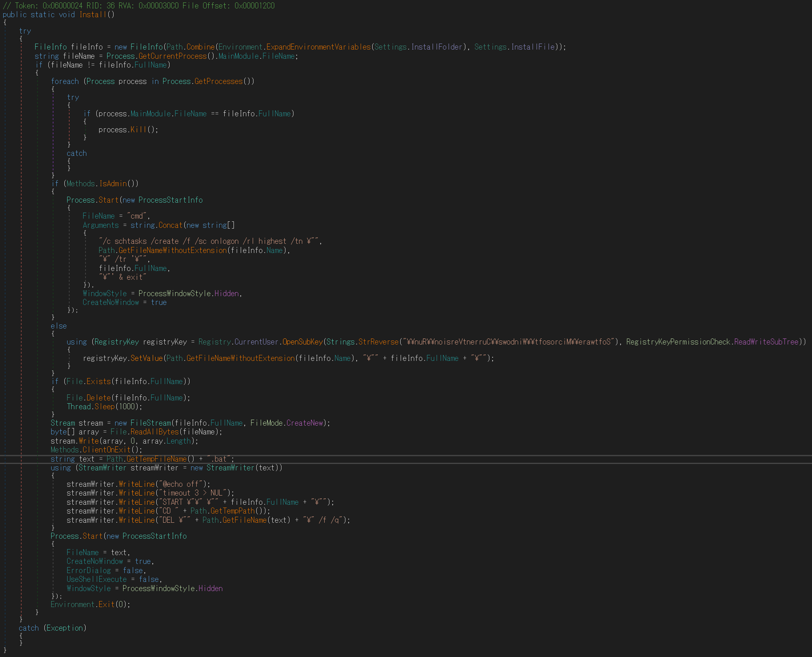
Task: Click the GetTempFileName method call
Action: 156,459
